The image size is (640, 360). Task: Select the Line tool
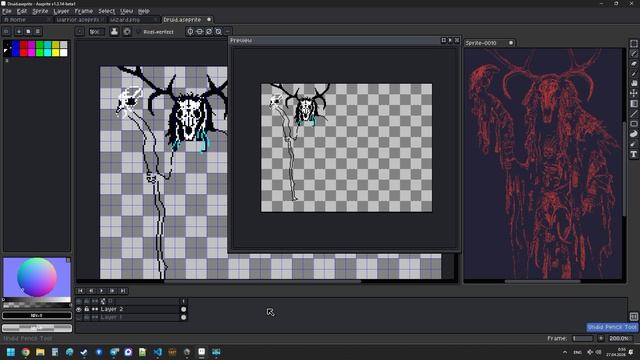(x=633, y=114)
